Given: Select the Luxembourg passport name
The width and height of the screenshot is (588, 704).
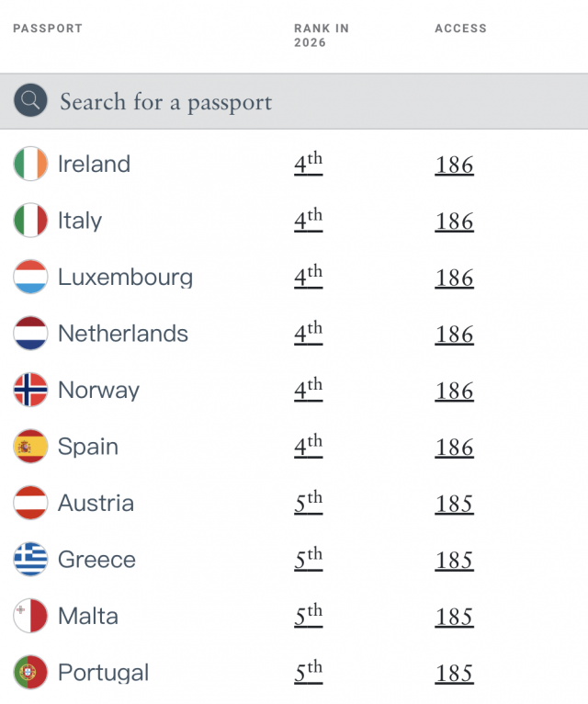Looking at the screenshot, I should [126, 278].
